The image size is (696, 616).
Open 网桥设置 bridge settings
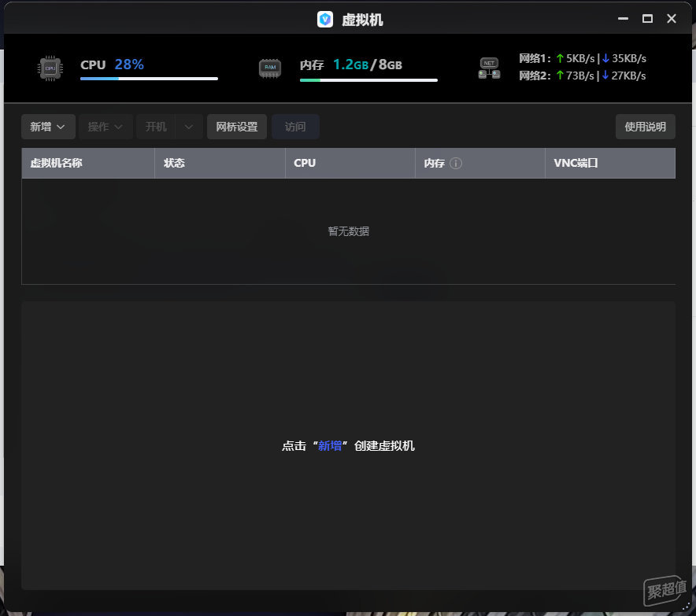(236, 127)
